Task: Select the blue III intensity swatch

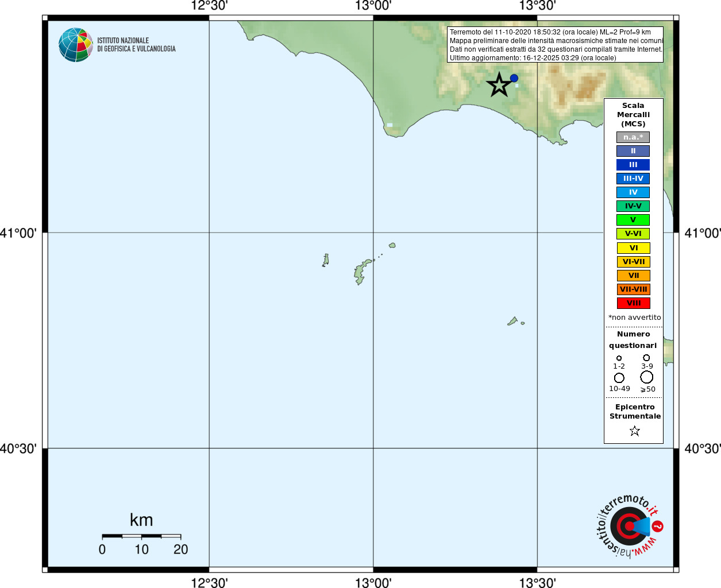Action: click(633, 165)
